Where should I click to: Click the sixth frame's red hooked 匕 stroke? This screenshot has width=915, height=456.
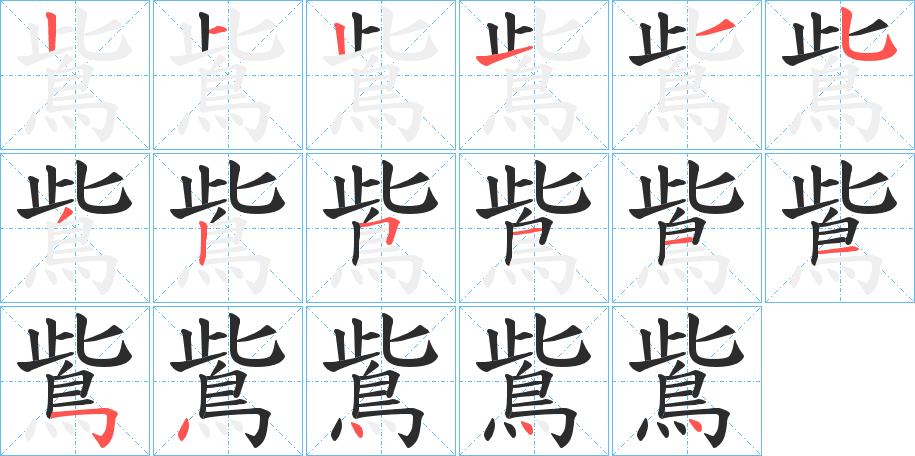tap(867, 34)
